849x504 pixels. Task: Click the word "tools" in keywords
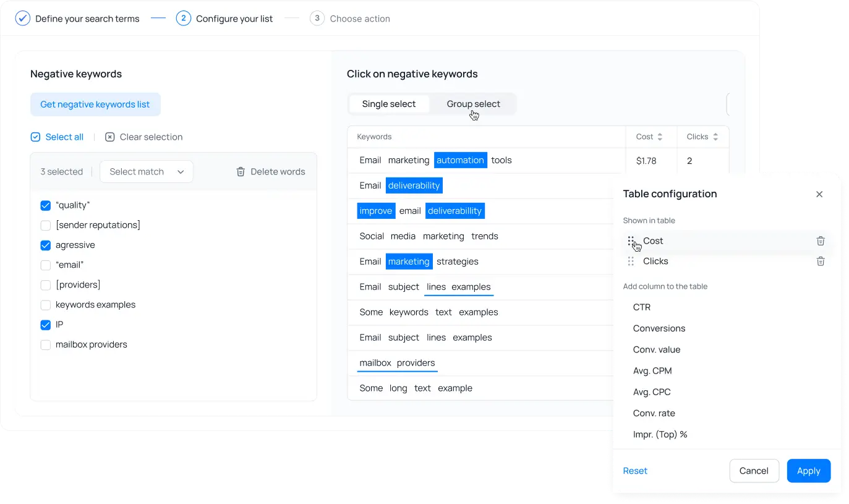point(501,160)
